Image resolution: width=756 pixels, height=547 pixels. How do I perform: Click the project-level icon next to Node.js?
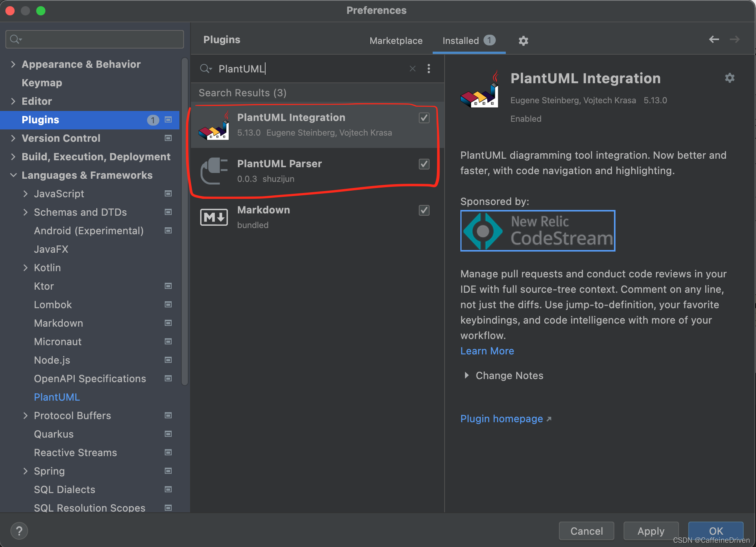coord(168,360)
